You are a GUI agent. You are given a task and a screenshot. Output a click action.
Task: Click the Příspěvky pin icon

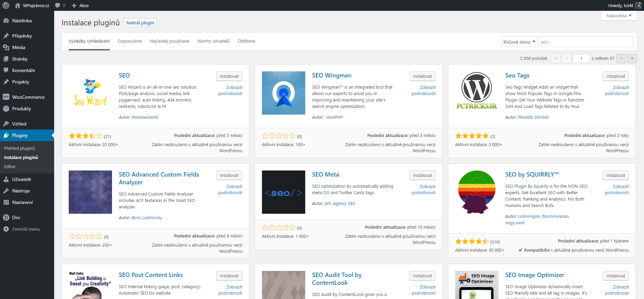click(x=6, y=36)
